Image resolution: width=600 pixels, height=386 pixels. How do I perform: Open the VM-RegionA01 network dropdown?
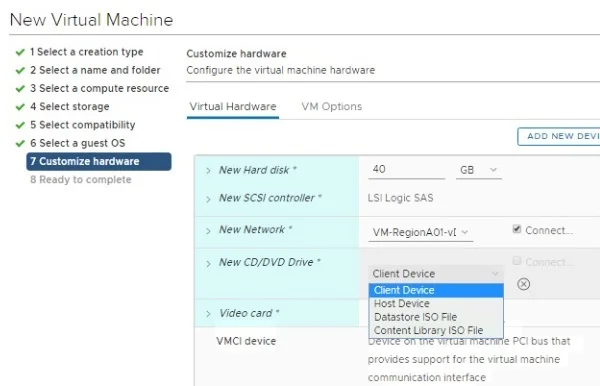coord(421,232)
